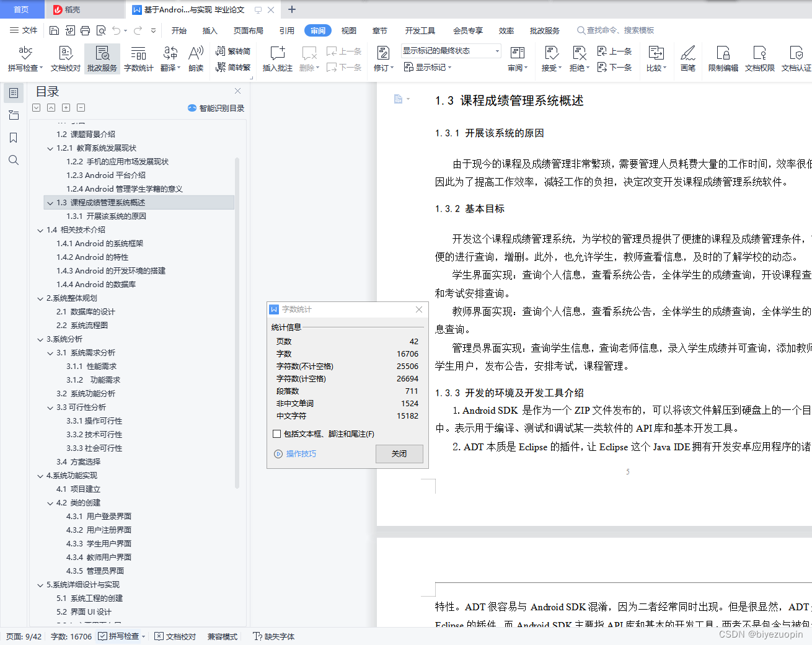Click the word count 字数: 16706 in status bar

[x=71, y=636]
